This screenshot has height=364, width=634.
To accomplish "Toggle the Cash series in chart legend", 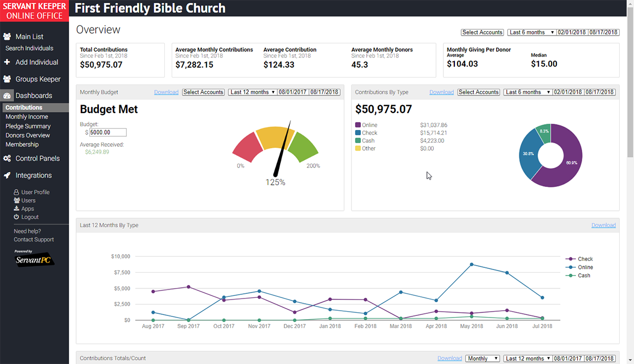I will (578, 275).
